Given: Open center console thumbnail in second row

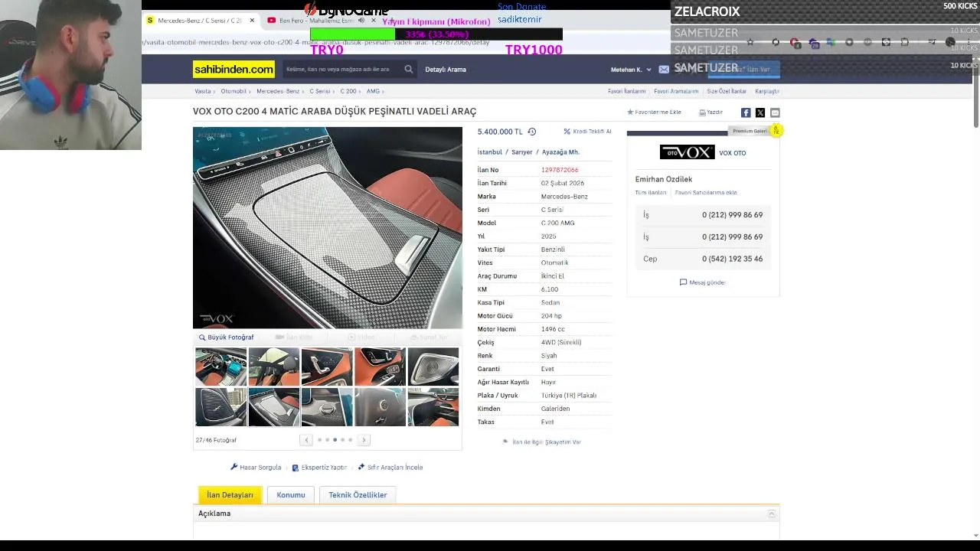Looking at the screenshot, I should tap(273, 407).
